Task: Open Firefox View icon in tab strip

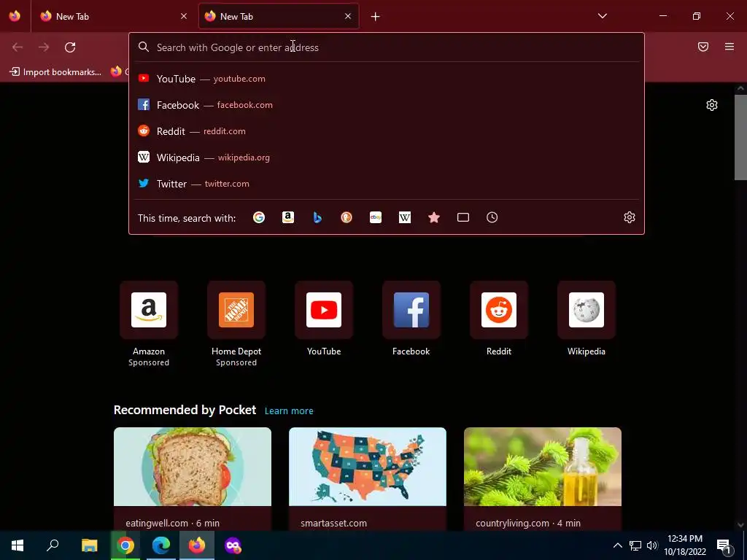Action: [x=15, y=16]
